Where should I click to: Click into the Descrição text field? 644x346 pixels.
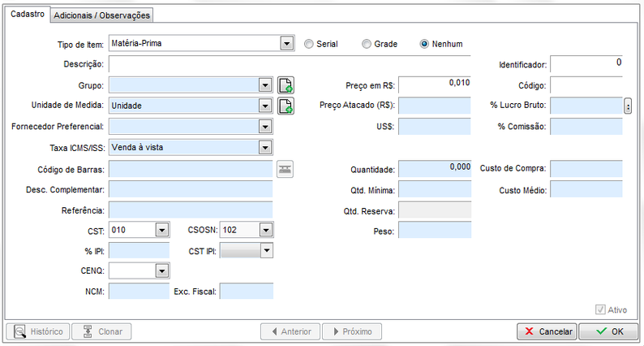300,63
